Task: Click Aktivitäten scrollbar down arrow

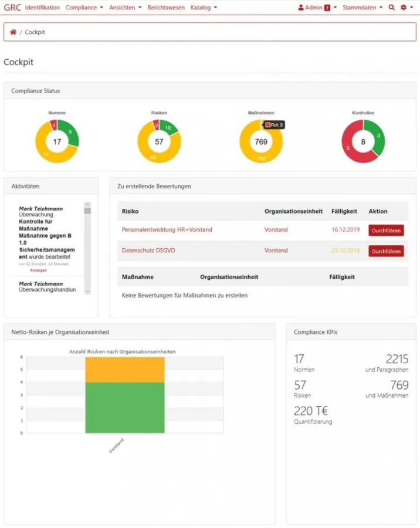Action: point(87,292)
